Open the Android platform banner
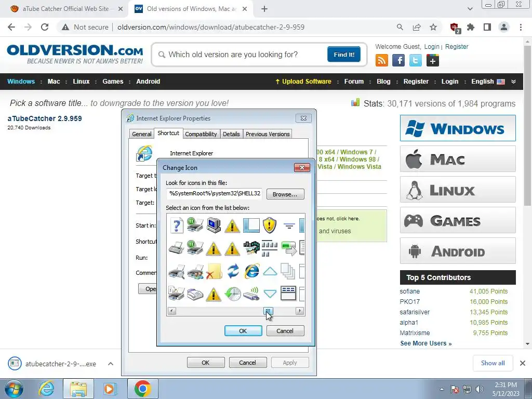Image resolution: width=532 pixels, height=399 pixels. pyautogui.click(x=458, y=251)
